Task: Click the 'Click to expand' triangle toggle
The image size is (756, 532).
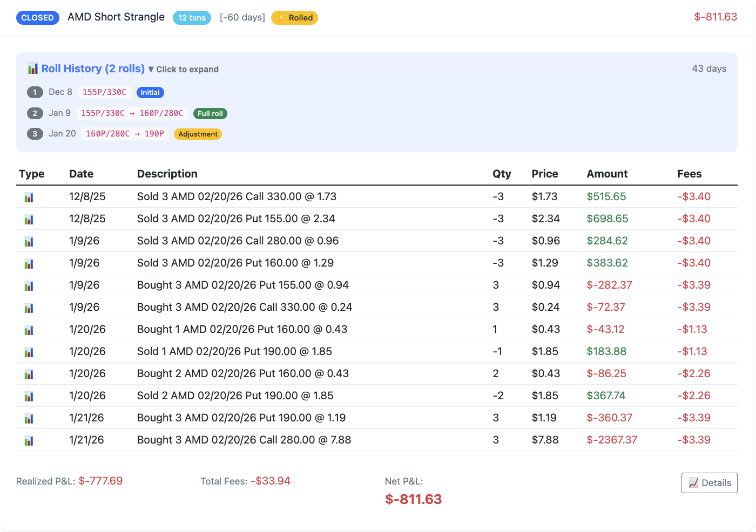Action: click(151, 69)
